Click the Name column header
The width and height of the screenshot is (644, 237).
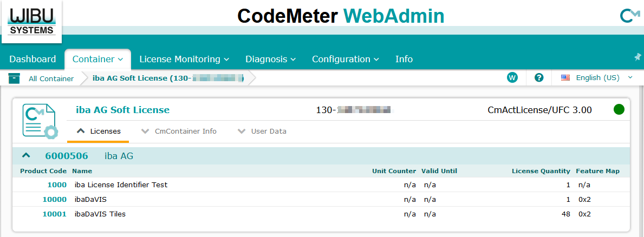coord(82,171)
